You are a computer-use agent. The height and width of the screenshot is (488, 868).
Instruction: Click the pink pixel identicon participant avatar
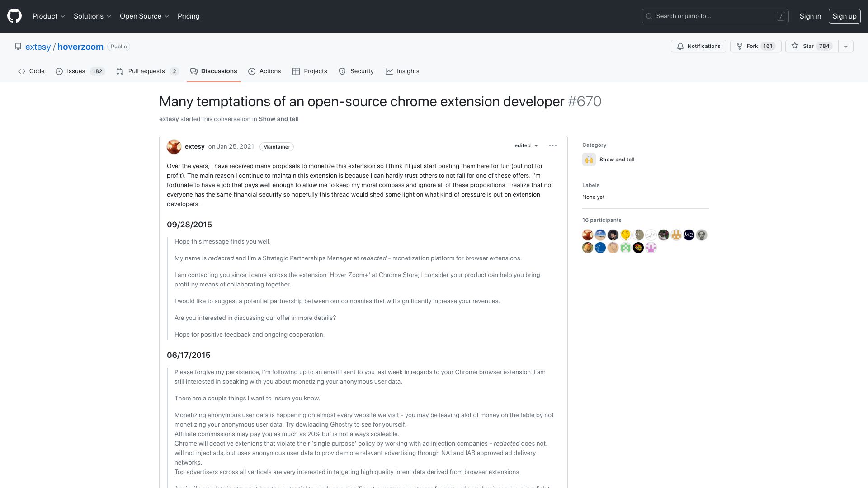tap(651, 248)
